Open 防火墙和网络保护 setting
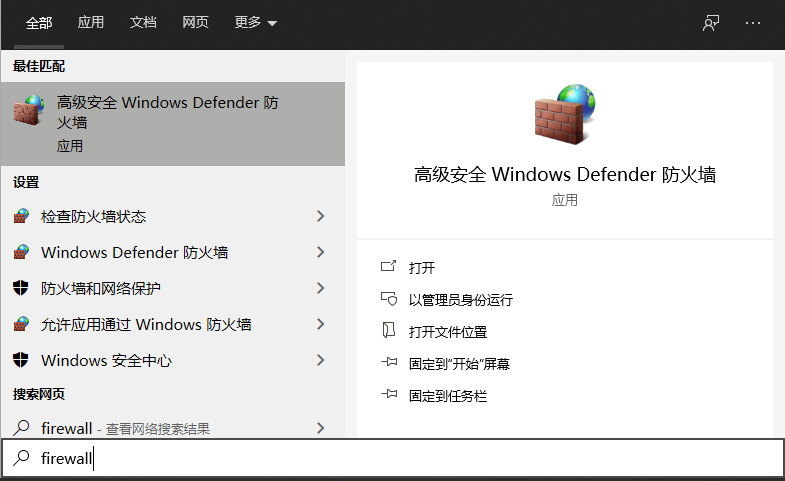785x481 pixels. tap(173, 288)
